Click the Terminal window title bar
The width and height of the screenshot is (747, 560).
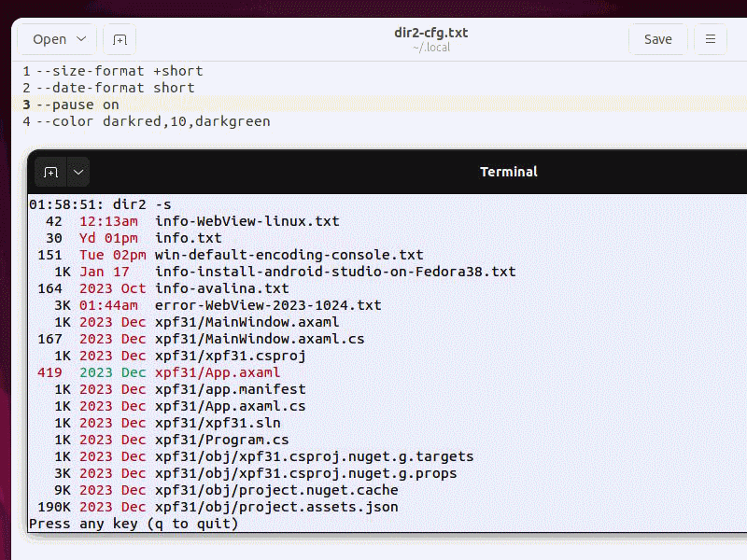508,172
